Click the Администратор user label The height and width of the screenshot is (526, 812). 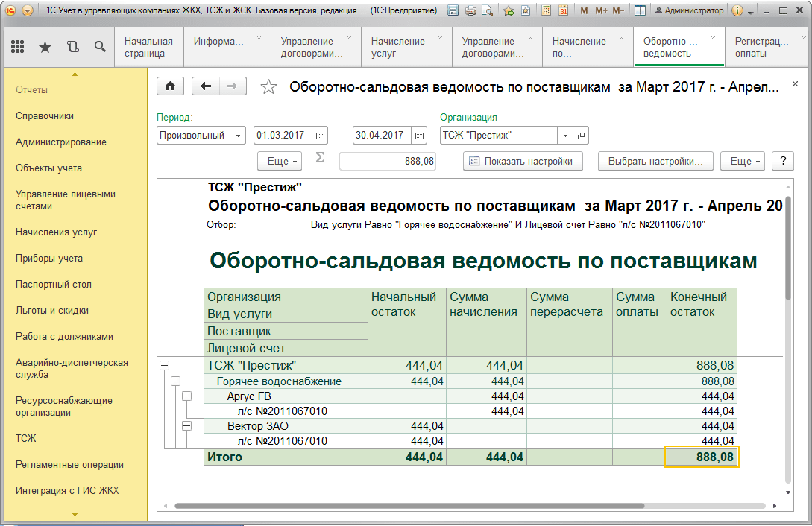[689, 10]
